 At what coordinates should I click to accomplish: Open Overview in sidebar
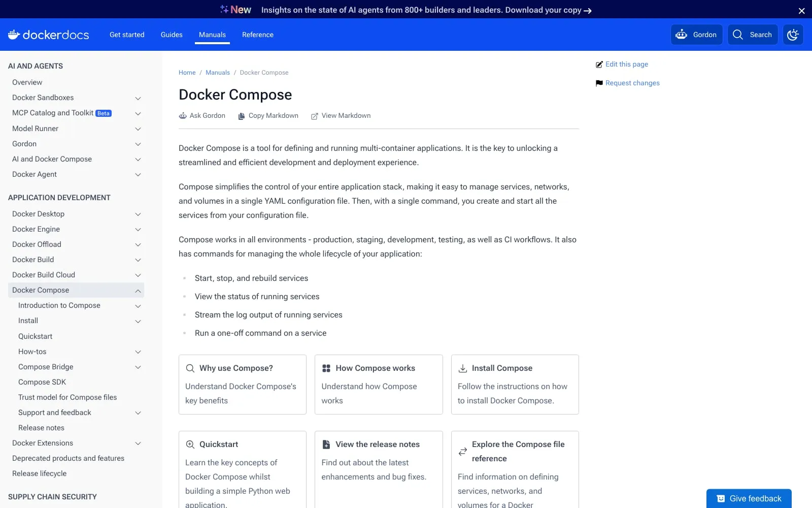tap(27, 82)
